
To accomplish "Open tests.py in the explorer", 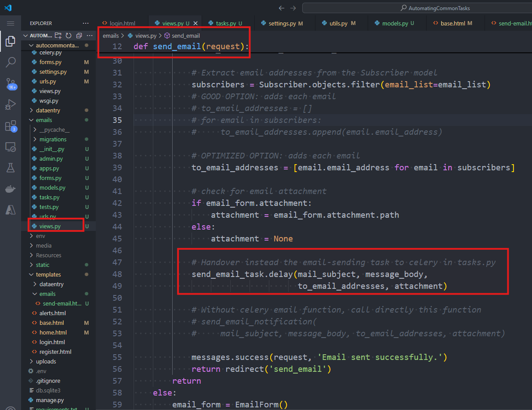I will coord(58,207).
